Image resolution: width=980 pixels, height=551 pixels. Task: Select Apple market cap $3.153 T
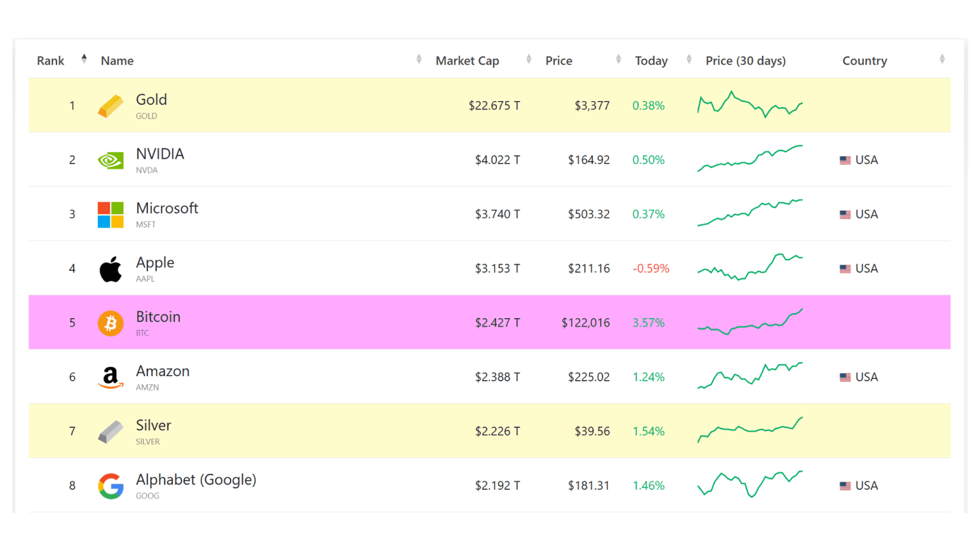coord(498,268)
